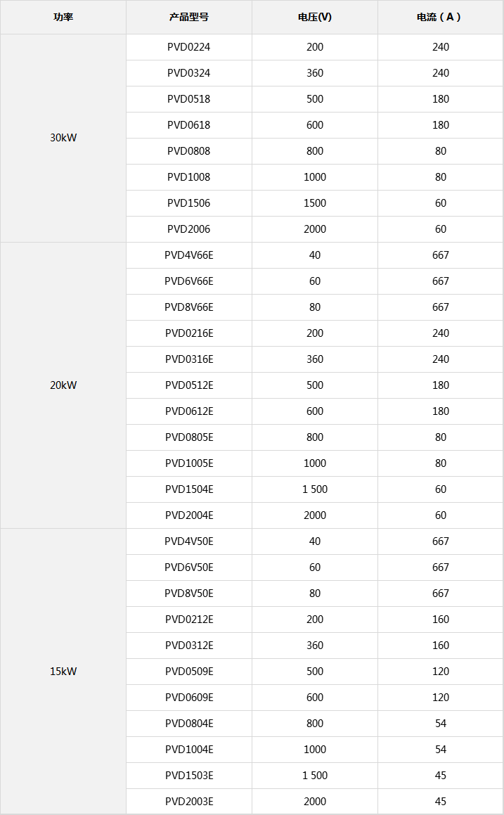Click model PVD2003E cell
Viewport: 504px width, 815px height.
(x=188, y=801)
